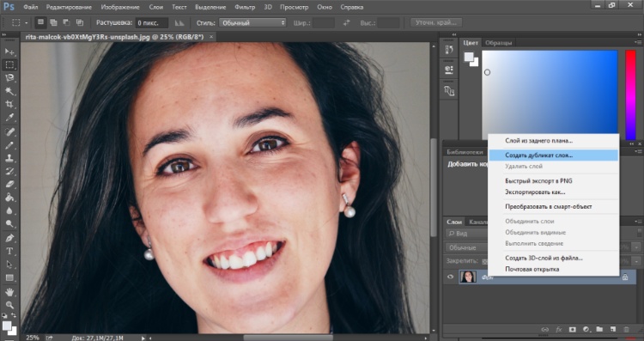Toggle the lock on Фон layer
Viewport: 644px width, 341px height.
click(625, 277)
